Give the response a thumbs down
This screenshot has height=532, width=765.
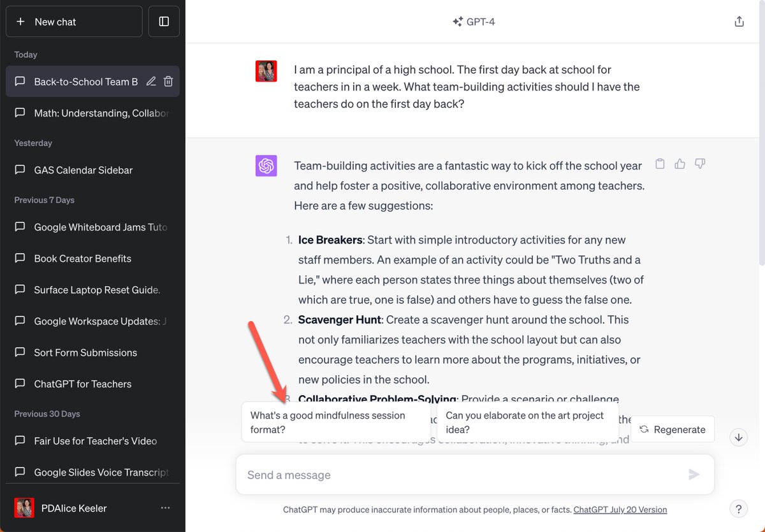(700, 164)
